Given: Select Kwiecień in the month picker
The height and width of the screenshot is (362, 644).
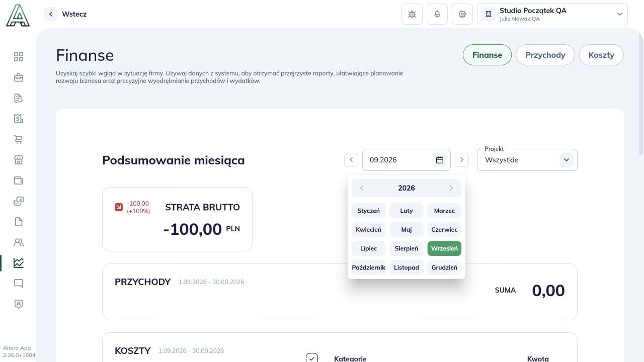Looking at the screenshot, I should [x=369, y=230].
